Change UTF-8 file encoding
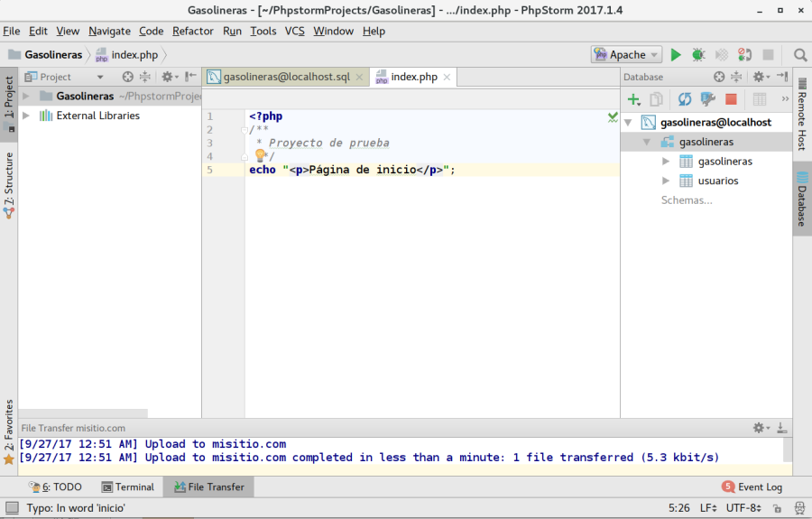The width and height of the screenshot is (812, 519). point(743,507)
